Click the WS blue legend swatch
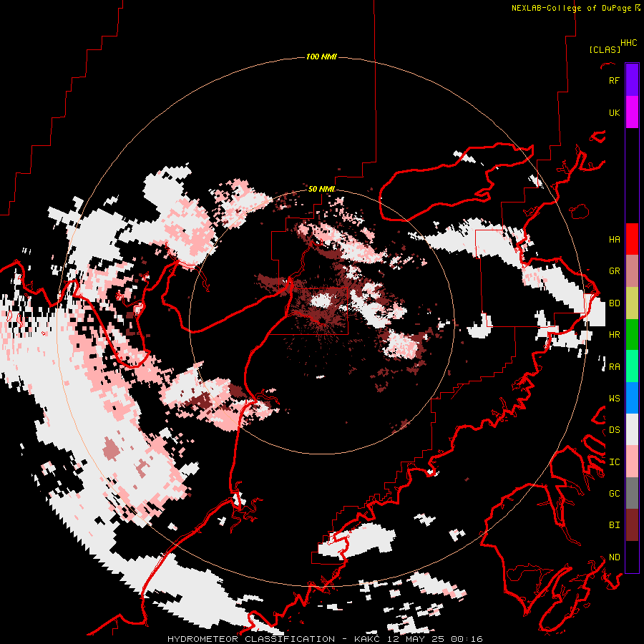 [632, 398]
